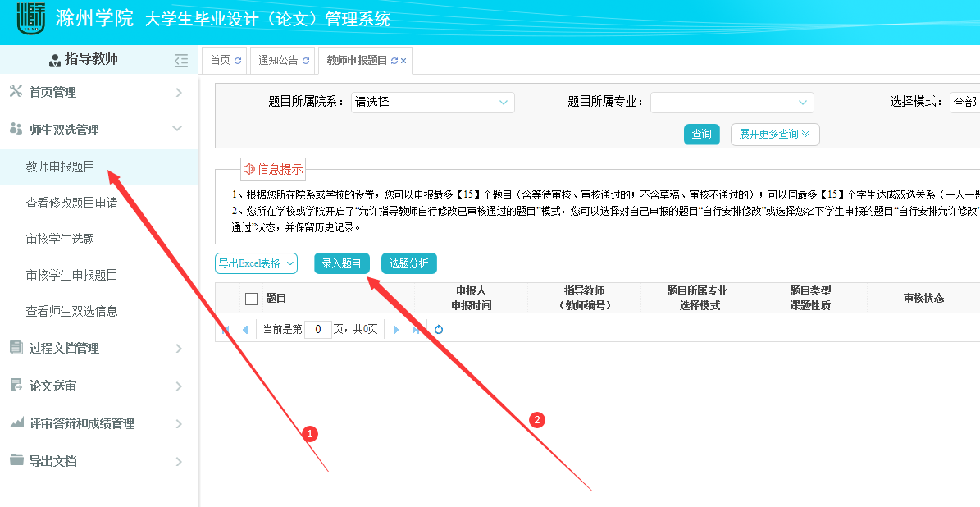980x507 pixels.
Task: Refresh the table with the reload icon
Action: (x=439, y=330)
